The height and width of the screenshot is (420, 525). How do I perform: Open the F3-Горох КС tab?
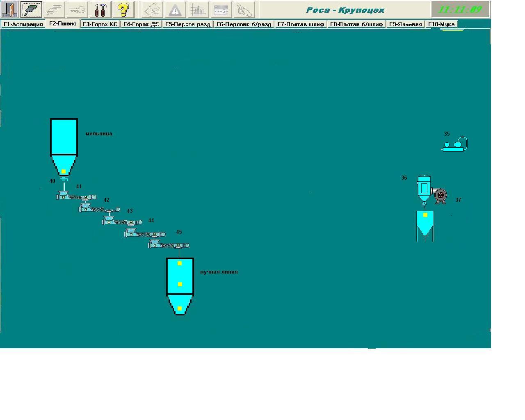[x=100, y=24]
